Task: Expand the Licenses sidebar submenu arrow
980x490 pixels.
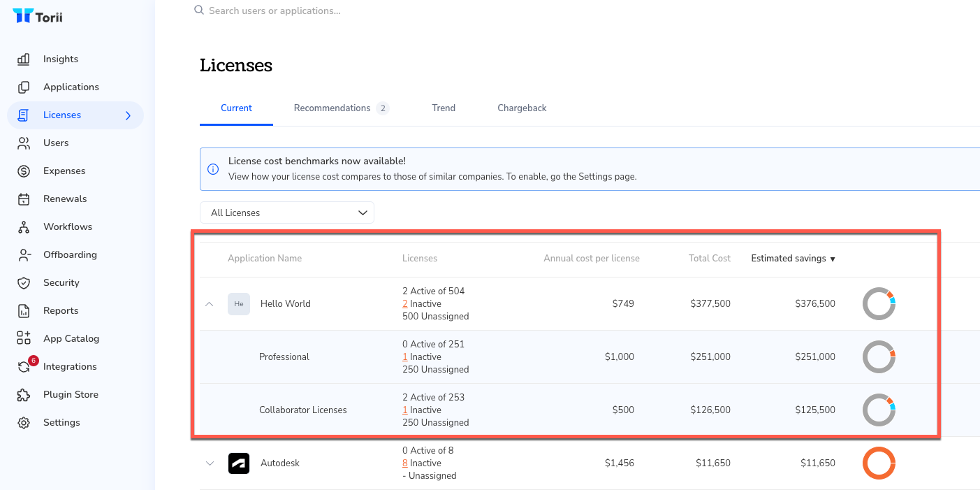Action: click(128, 115)
